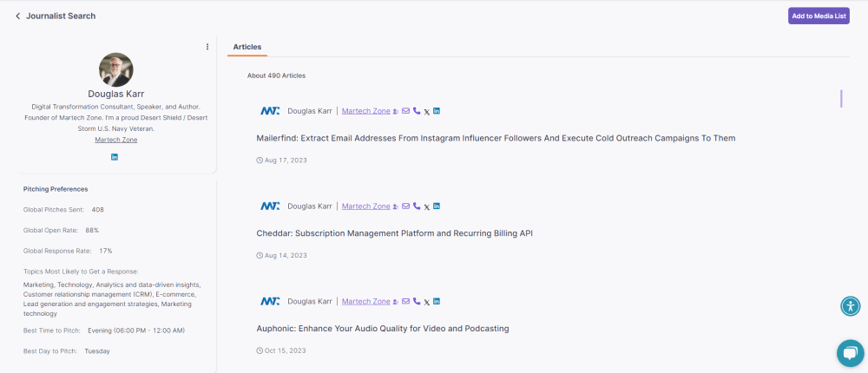Viewport: 868px width, 373px height.
Task: Click Martech logo on Mailerfind article
Action: 270,111
